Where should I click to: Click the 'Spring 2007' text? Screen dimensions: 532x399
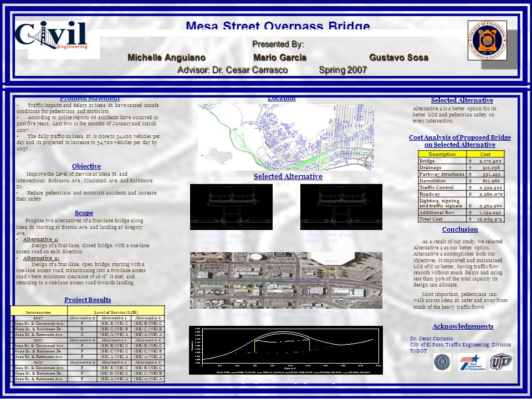click(343, 70)
